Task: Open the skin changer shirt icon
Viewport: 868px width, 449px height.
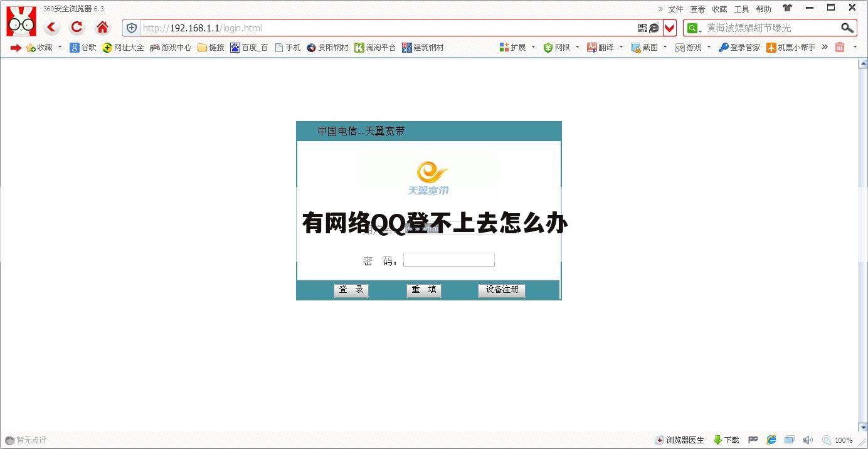Action: (787, 8)
